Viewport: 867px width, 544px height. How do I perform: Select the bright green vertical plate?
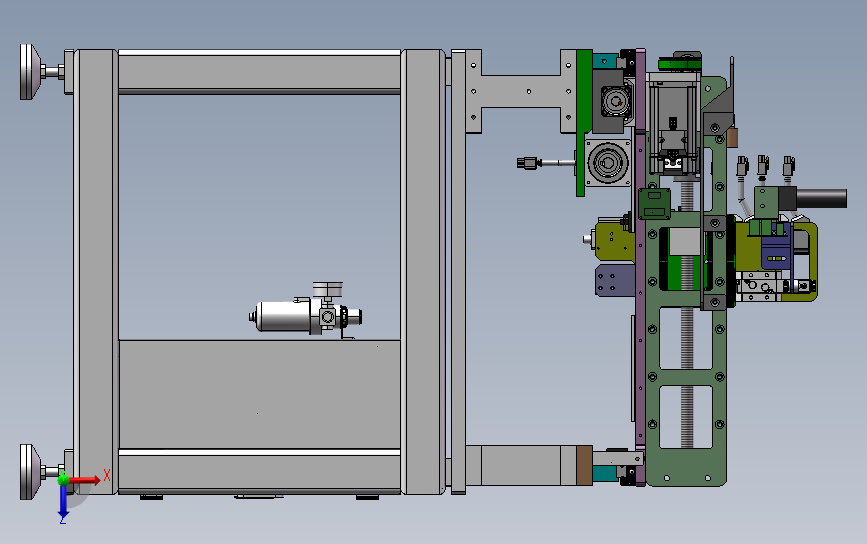(583, 123)
